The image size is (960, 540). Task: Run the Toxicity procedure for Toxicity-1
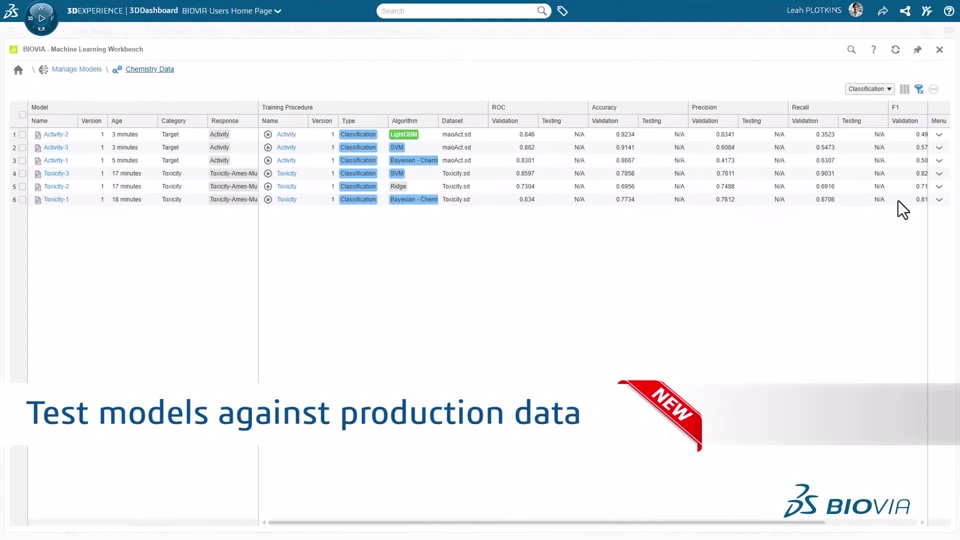click(x=268, y=200)
